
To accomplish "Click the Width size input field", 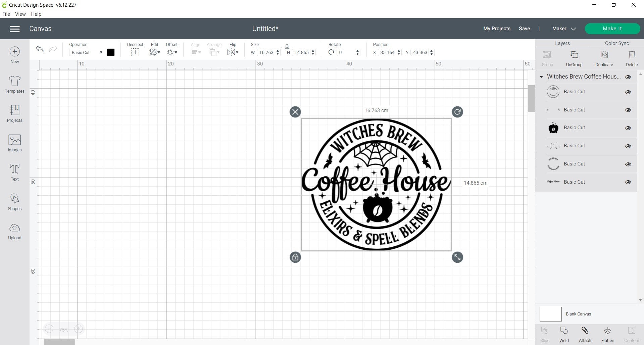I will click(266, 52).
